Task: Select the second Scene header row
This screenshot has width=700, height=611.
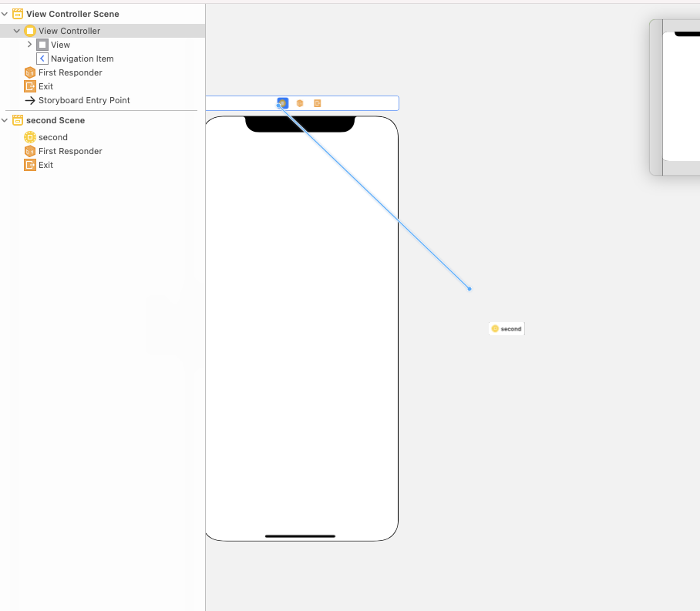Action: [103, 120]
